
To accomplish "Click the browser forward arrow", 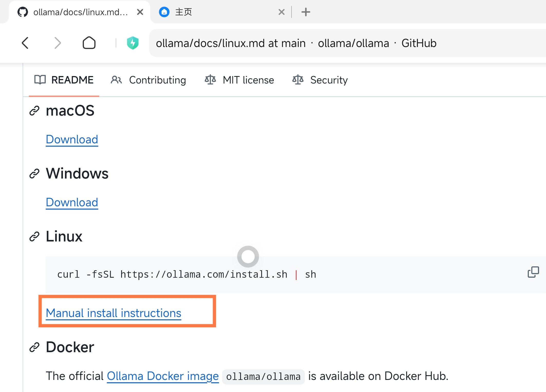I will pos(58,43).
